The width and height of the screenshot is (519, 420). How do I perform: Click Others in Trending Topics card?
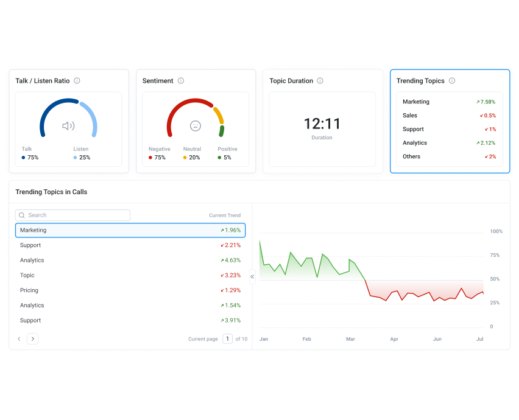(411, 156)
